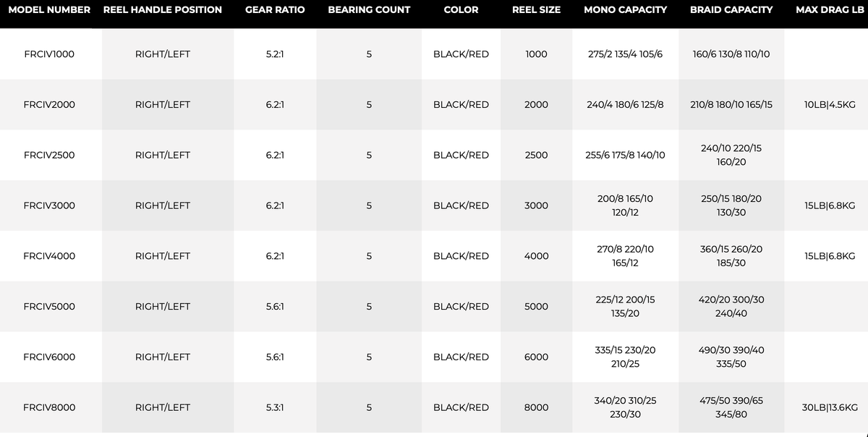Click the 30LB|13.6KG max drag value
The height and width of the screenshot is (437, 868).
(x=830, y=407)
